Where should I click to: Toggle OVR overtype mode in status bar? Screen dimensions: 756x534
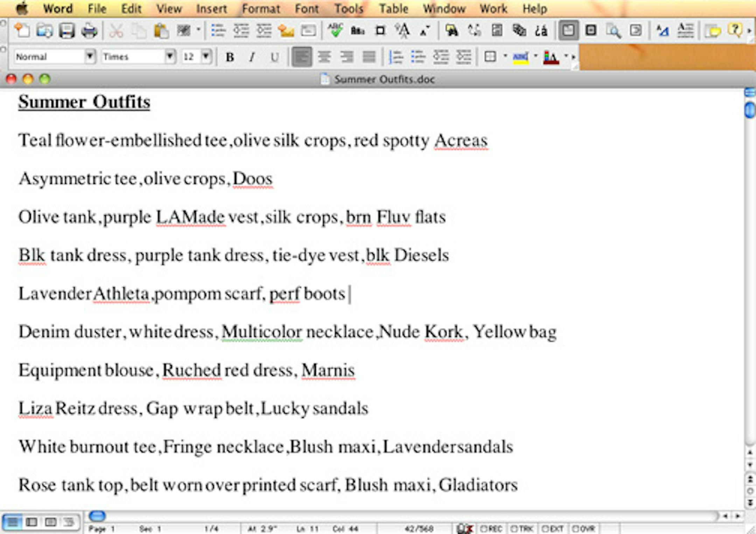(x=583, y=528)
